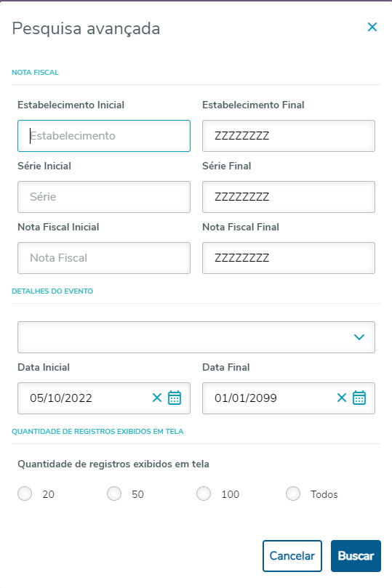Click the Cancelar button
392x588 pixels.
tap(292, 556)
